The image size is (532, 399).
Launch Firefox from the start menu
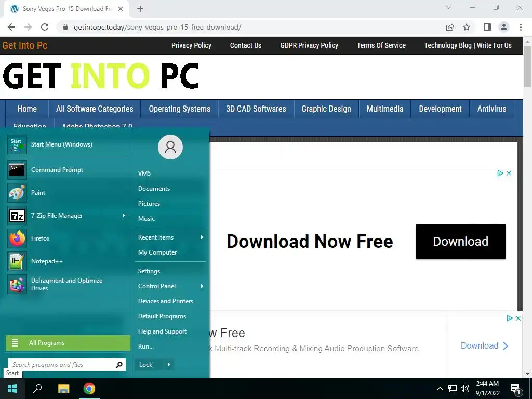67,238
